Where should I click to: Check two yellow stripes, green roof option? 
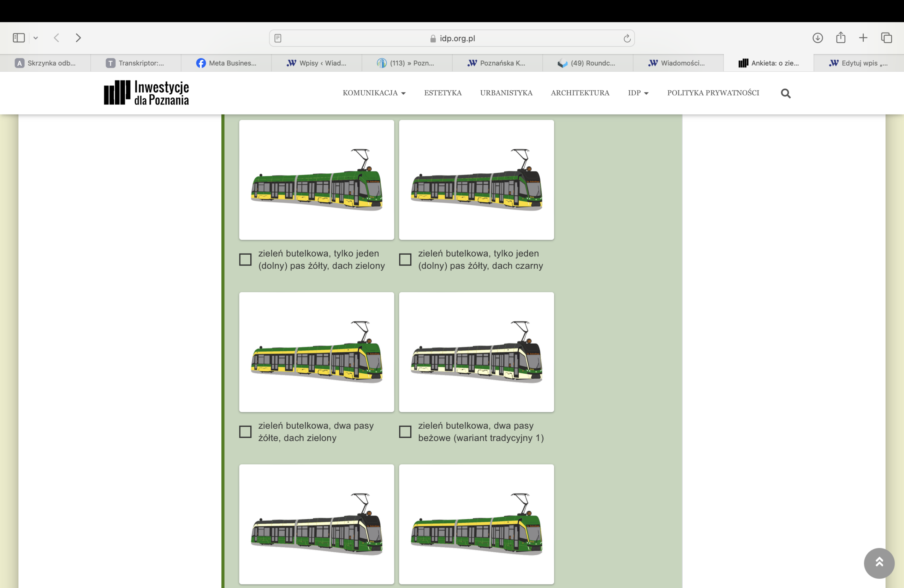[x=245, y=432]
